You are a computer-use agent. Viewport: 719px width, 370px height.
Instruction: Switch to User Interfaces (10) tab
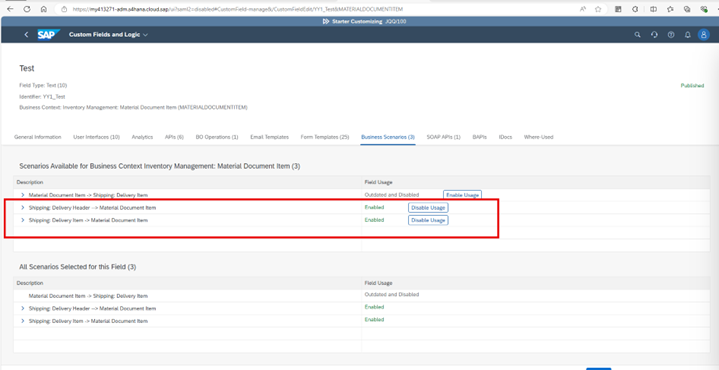coord(96,137)
